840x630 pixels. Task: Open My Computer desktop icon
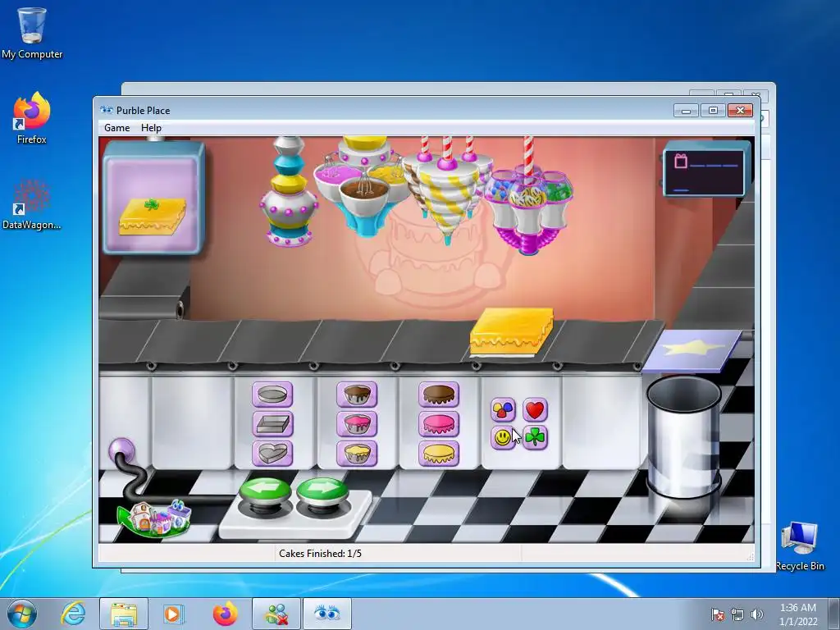tap(32, 33)
